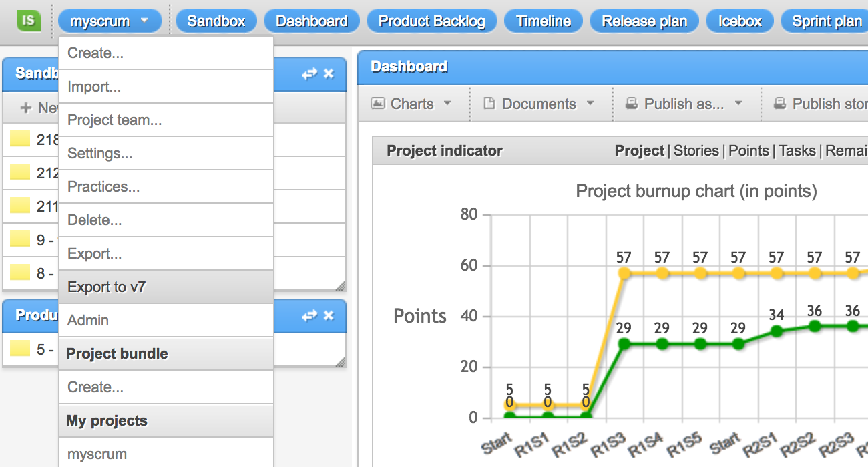Click the 57 point yellow marker at R1S3

coord(624,273)
